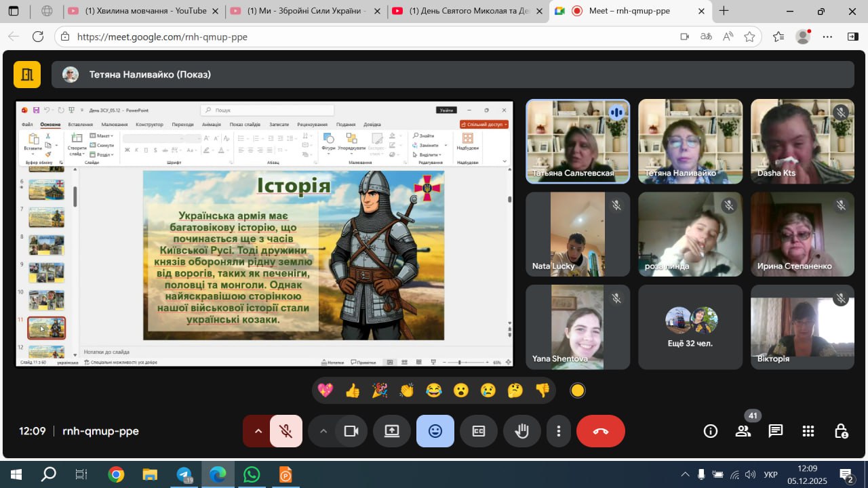Open the meeting chat panel
Viewport: 868px width, 488px height.
coord(776,431)
